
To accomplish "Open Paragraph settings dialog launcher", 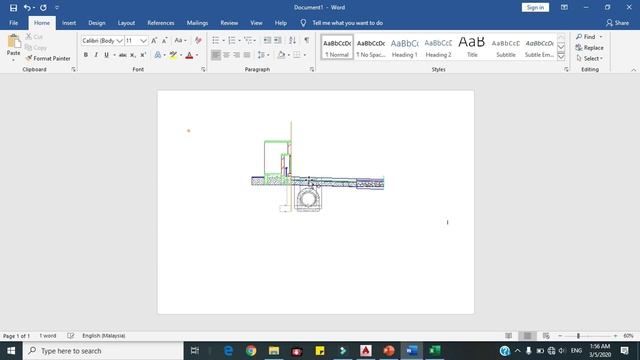I will [312, 69].
